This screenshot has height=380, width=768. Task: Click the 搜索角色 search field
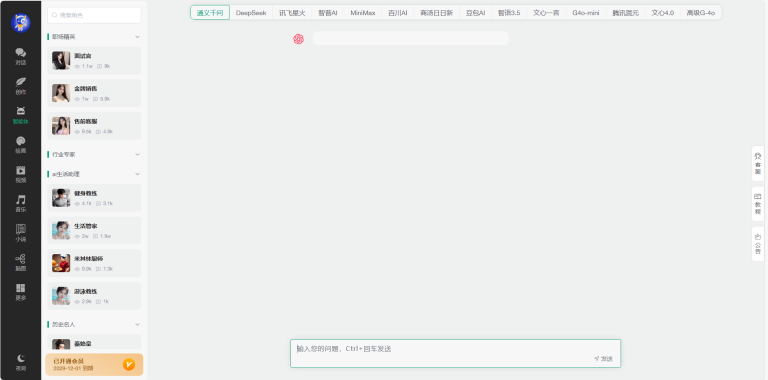pyautogui.click(x=94, y=15)
